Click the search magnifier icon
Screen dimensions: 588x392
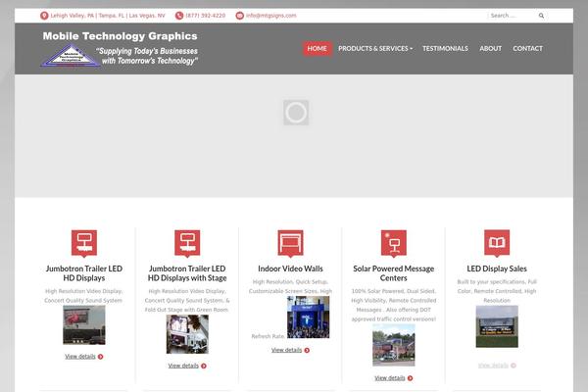541,16
